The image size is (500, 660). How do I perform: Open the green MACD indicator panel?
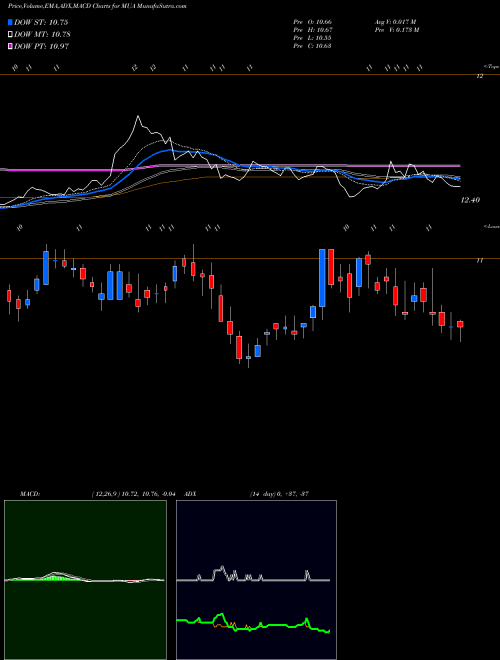(85, 580)
